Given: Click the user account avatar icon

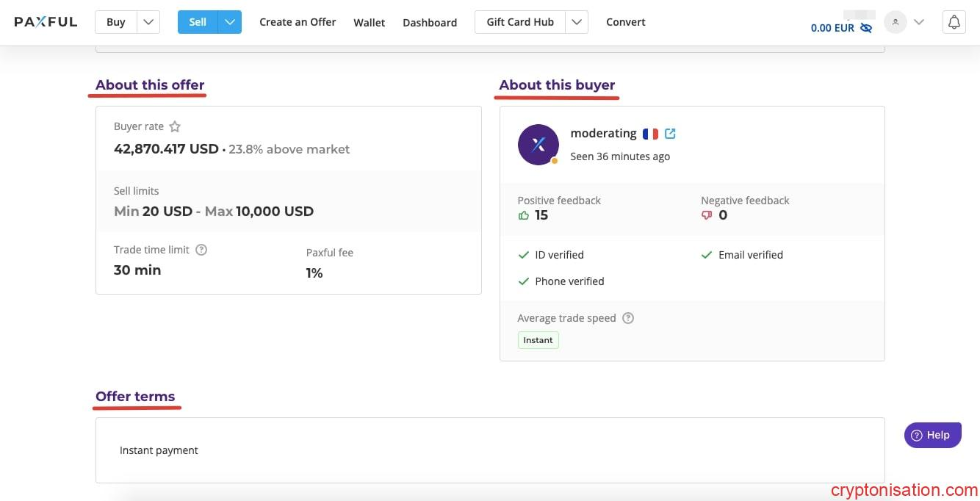Looking at the screenshot, I should click(x=895, y=22).
